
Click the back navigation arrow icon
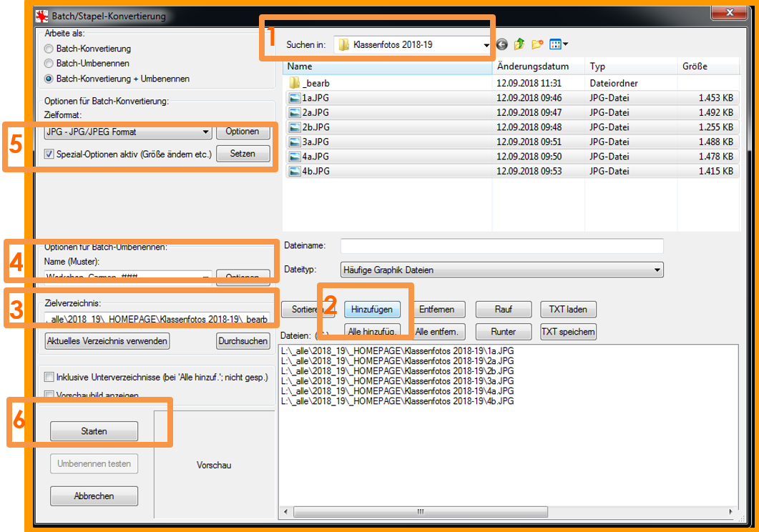click(x=502, y=44)
